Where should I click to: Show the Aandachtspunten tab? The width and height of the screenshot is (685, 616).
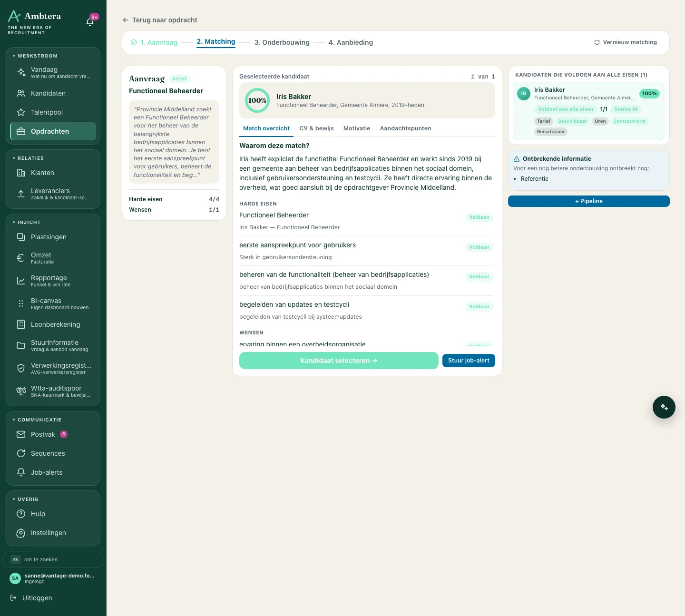pyautogui.click(x=406, y=128)
